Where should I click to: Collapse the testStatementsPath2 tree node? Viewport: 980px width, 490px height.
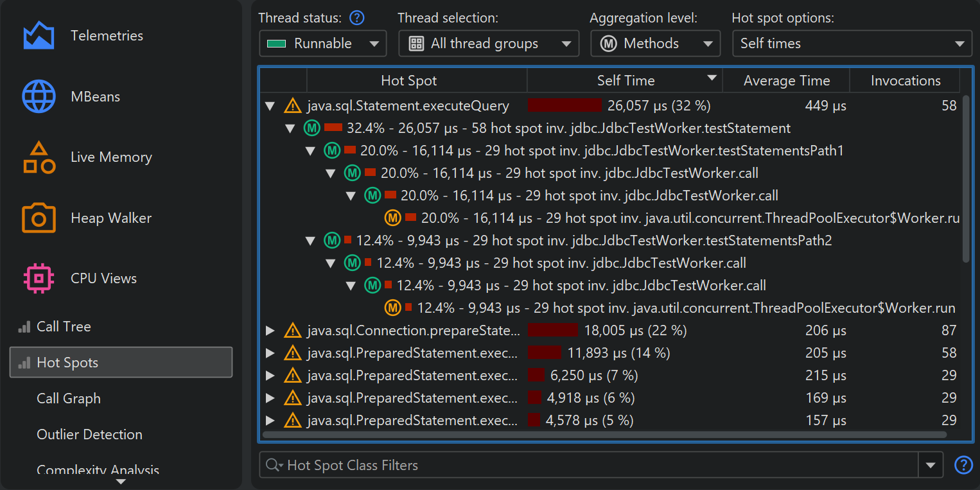coord(311,241)
